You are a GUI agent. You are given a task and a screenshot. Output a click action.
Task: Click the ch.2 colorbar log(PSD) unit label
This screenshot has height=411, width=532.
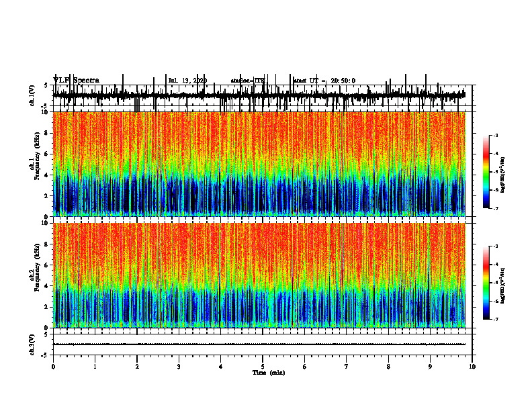click(503, 285)
